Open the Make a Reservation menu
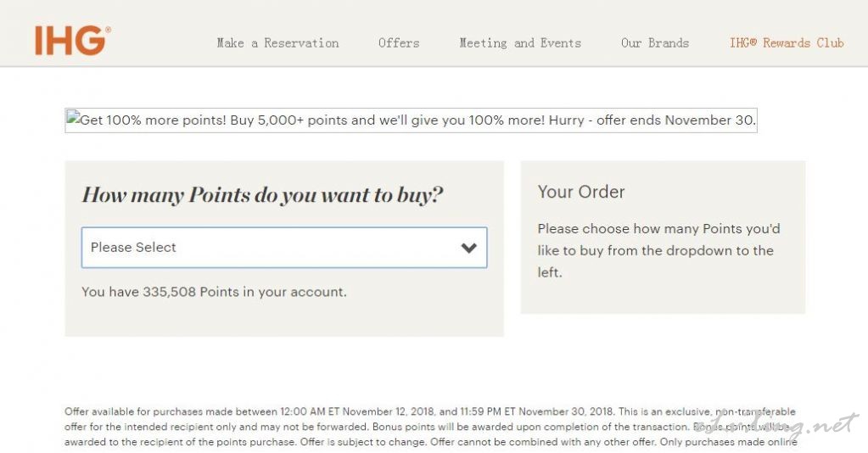The width and height of the screenshot is (868, 453). coord(277,43)
